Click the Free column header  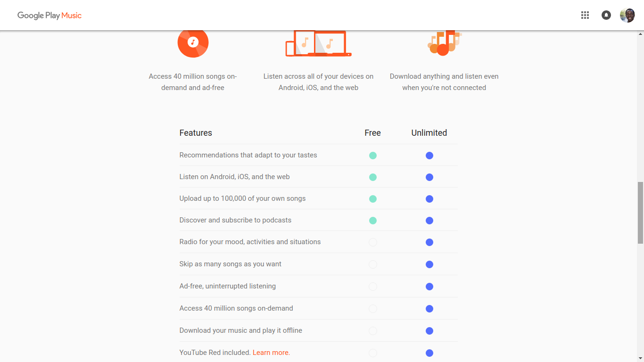point(372,133)
